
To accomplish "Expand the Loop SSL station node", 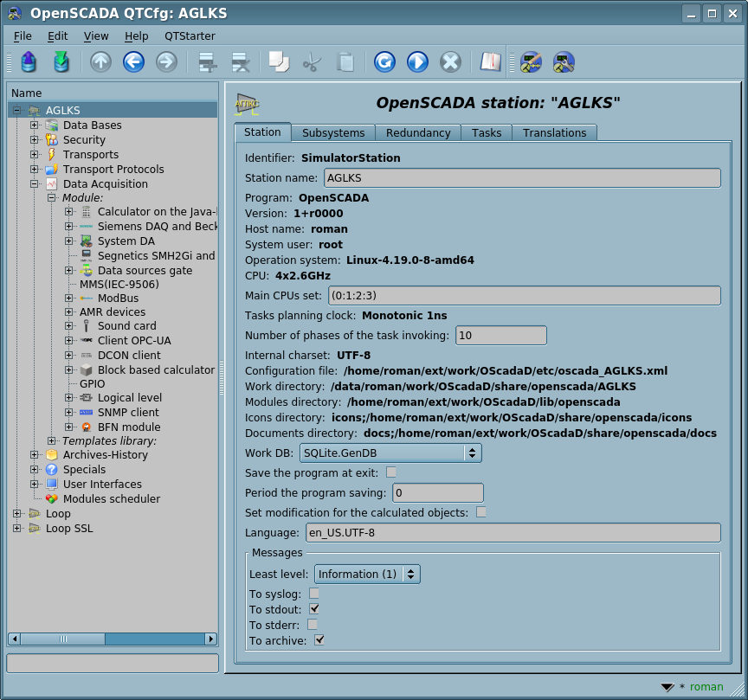I will coord(16,529).
